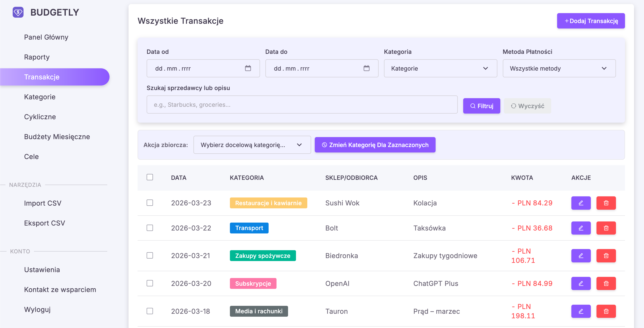Delete the Bolt transaction
The height and width of the screenshot is (328, 644).
tap(606, 228)
